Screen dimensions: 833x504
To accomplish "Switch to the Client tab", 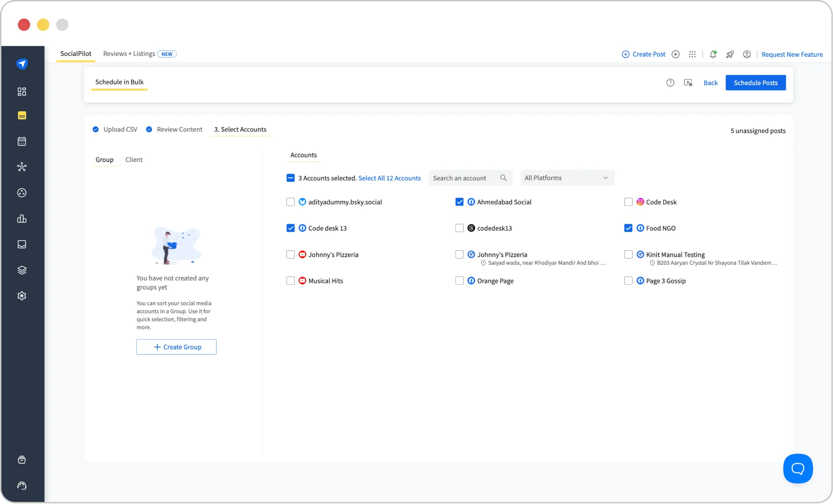I will 134,159.
